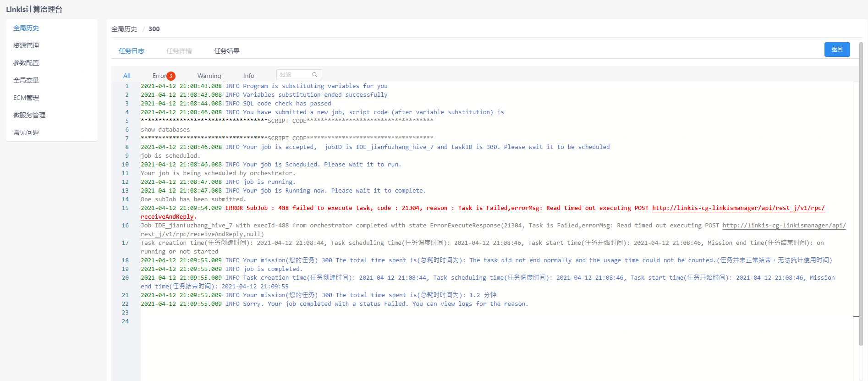Open 全局变量 in the sidebar
Screen dimensions: 868x381
coord(26,80)
